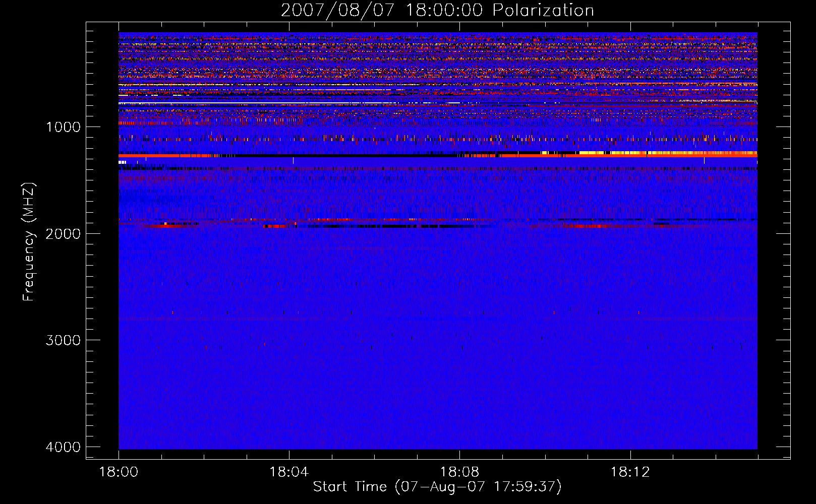Click the plot title '2007/08/07 18:00:00 Polarization'

(437, 10)
